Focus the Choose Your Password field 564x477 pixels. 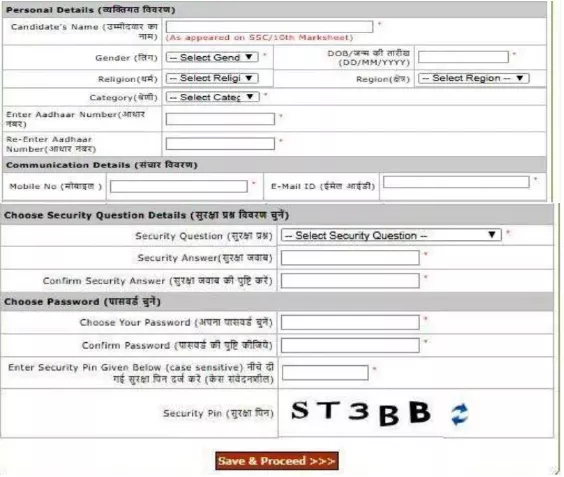pos(350,323)
